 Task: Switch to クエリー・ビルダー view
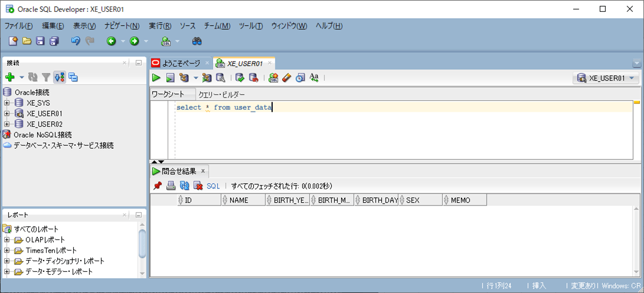222,95
